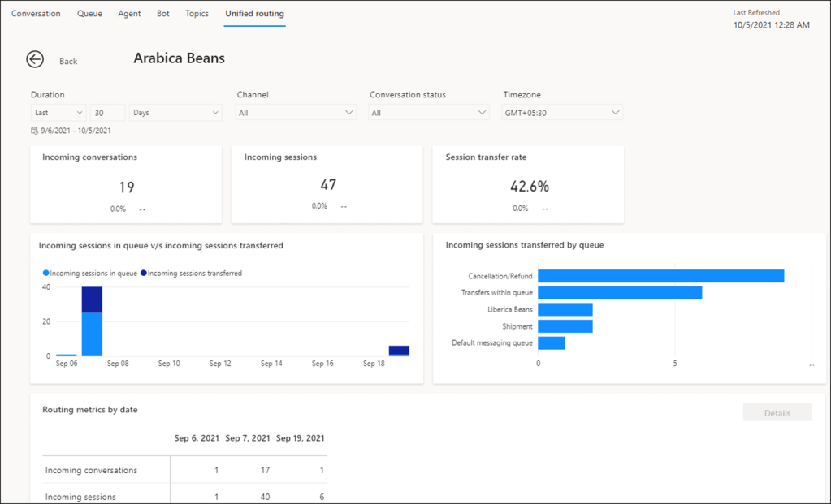Open the Channel filter dropdown
This screenshot has width=831, height=504.
pyautogui.click(x=296, y=113)
